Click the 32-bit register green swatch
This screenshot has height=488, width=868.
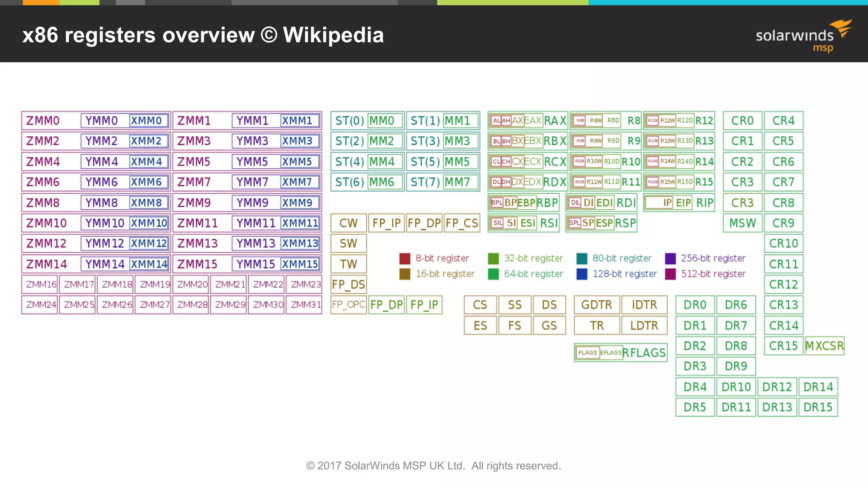coord(493,258)
